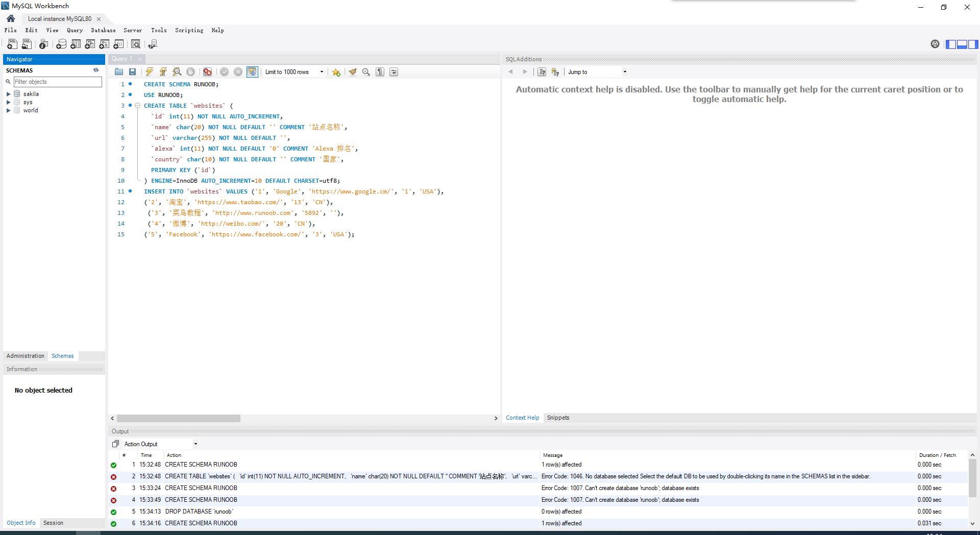The height and width of the screenshot is (535, 980).
Task: Open Workbench preferences gear icon
Action: click(935, 44)
